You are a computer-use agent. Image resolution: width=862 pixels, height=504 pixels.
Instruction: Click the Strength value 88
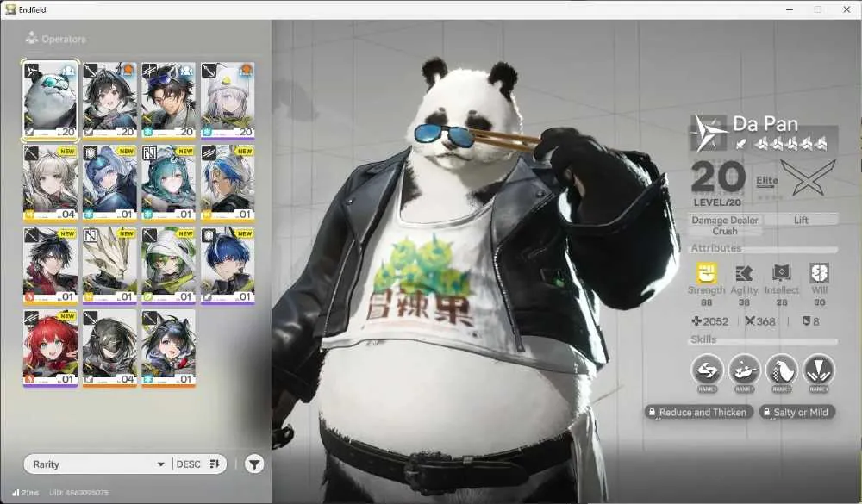[707, 302]
